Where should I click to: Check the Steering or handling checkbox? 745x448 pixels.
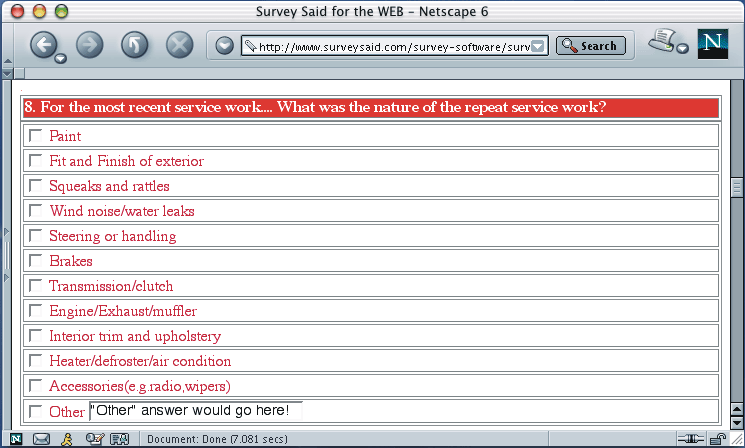point(36,236)
